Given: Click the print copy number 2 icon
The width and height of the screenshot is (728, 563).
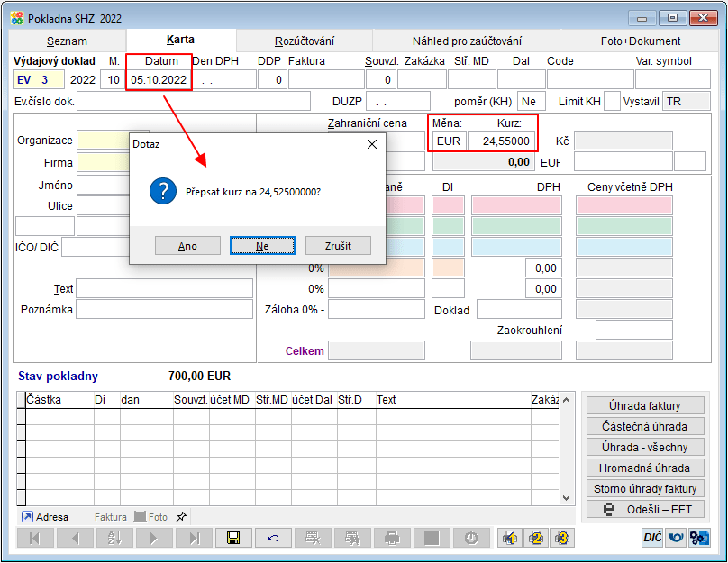Looking at the screenshot, I should (x=536, y=538).
